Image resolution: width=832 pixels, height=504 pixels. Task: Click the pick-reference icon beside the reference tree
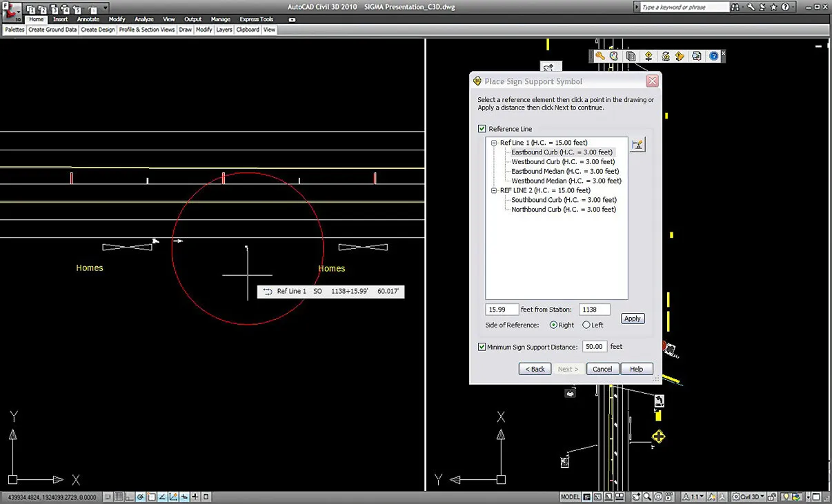pos(637,143)
